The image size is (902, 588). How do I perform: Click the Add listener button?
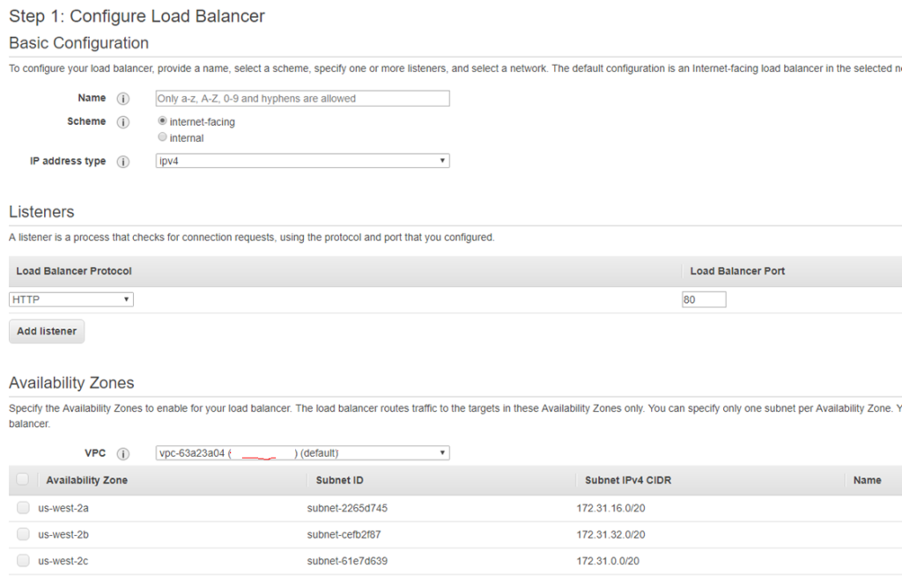pos(46,331)
